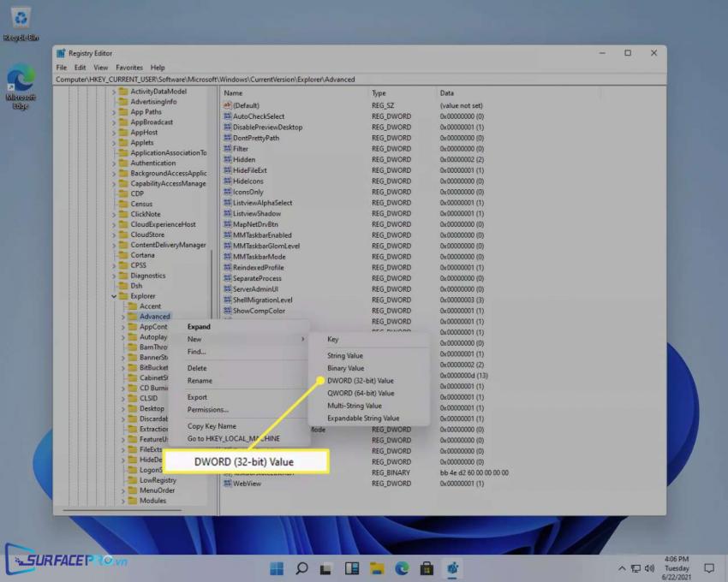Open Task View on the taskbar

point(326,568)
